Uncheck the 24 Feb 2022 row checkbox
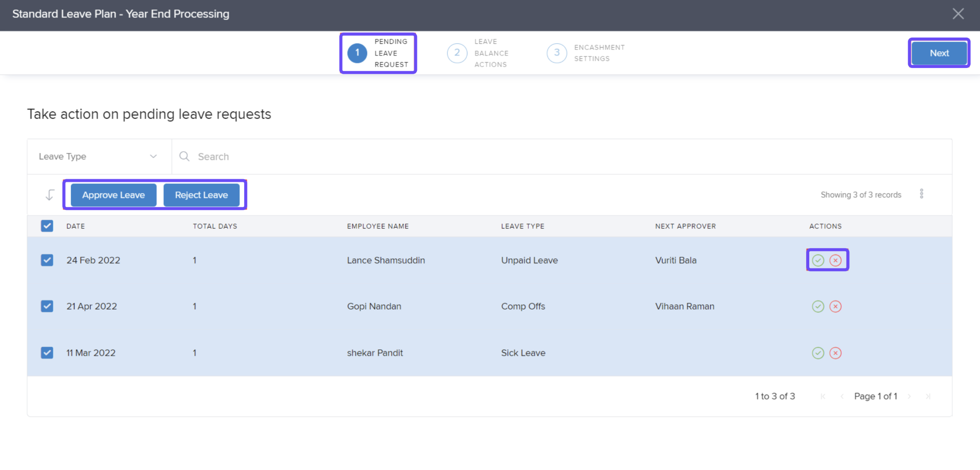The height and width of the screenshot is (470, 980). (x=47, y=260)
